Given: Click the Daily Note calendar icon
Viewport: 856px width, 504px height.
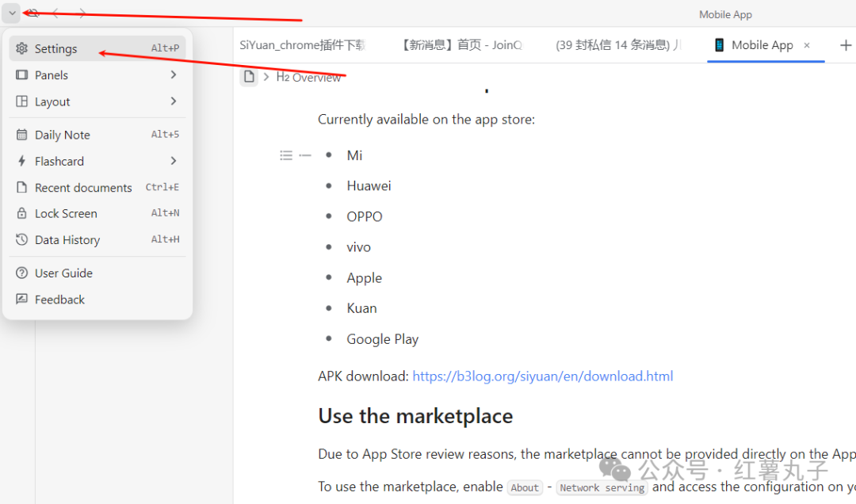Looking at the screenshot, I should click(22, 135).
